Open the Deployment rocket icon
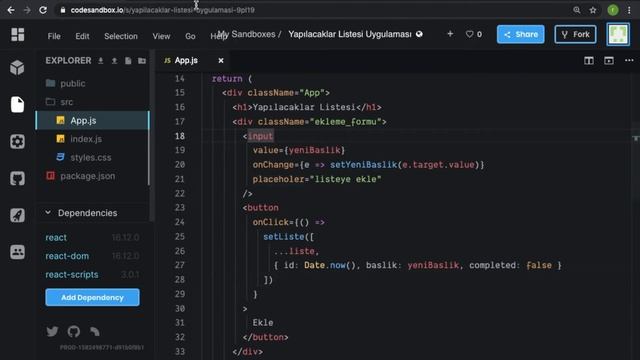The height and width of the screenshot is (360, 640). click(17, 215)
